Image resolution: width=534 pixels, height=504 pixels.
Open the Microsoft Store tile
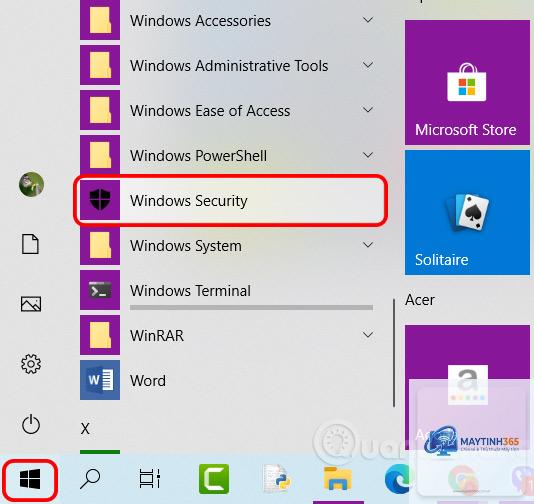click(x=467, y=82)
